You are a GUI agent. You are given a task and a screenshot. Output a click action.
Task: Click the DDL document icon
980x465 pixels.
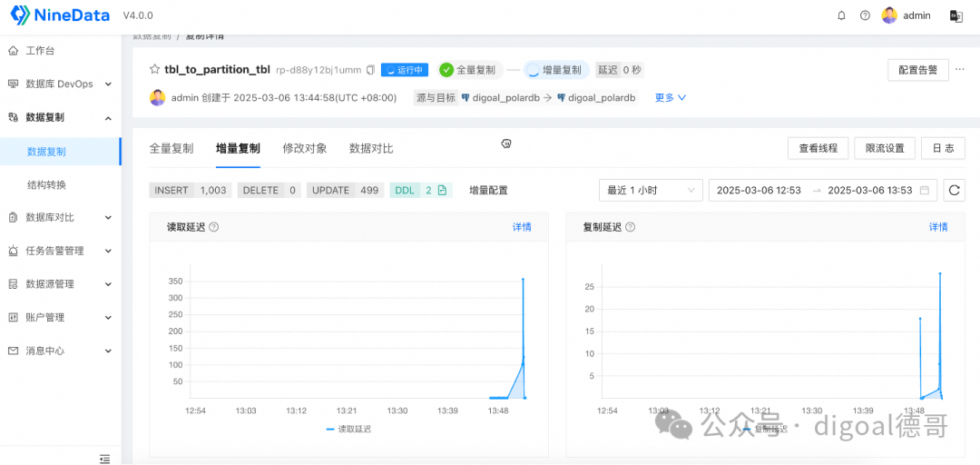pos(442,190)
